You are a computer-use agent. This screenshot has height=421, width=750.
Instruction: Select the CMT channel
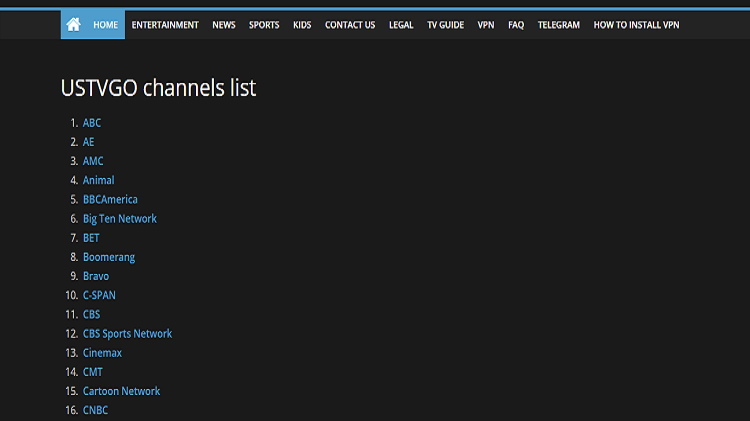click(93, 372)
